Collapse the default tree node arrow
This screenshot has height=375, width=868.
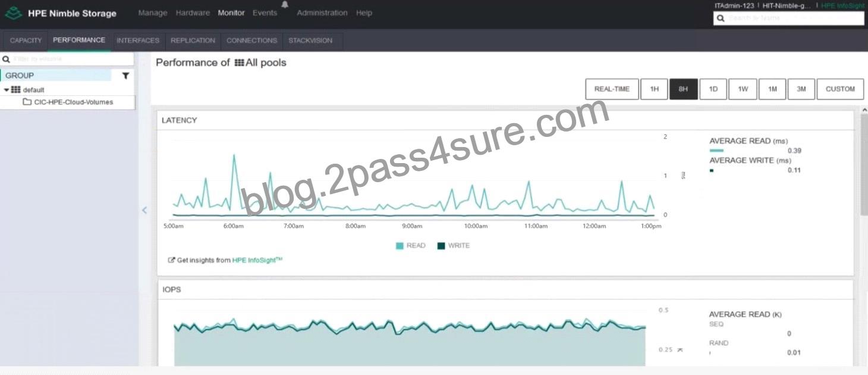7,90
